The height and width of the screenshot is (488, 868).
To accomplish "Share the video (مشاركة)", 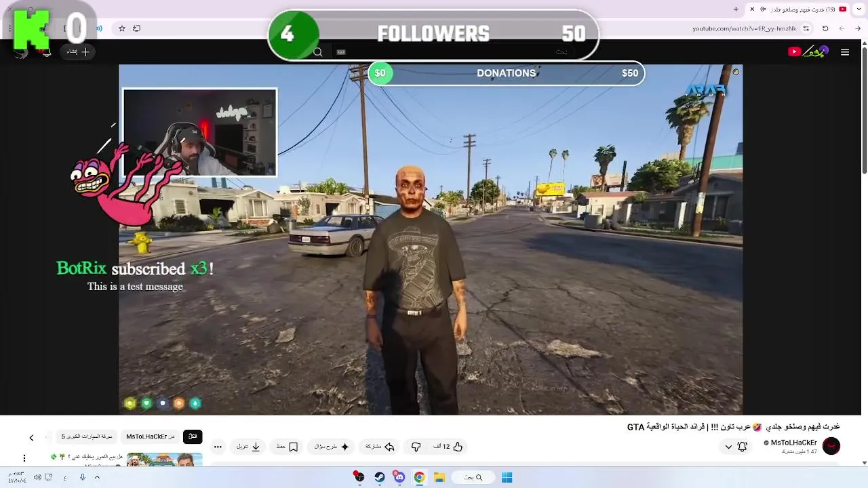I will [380, 447].
